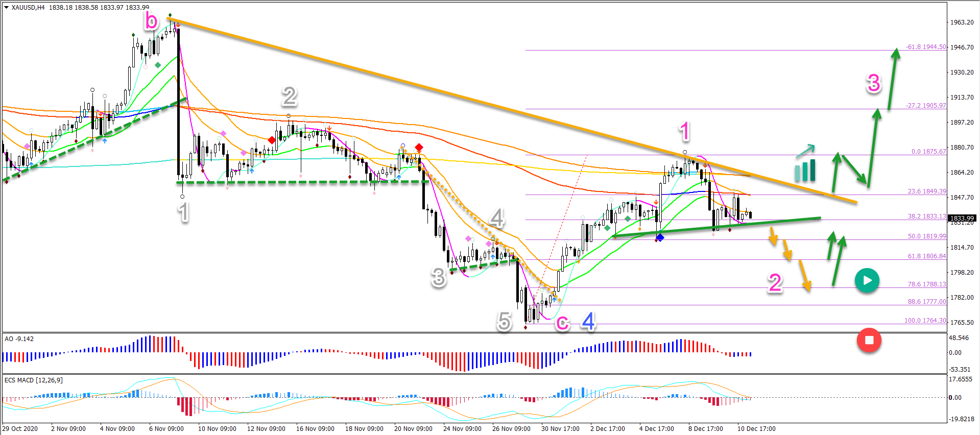The height and width of the screenshot is (435, 980).
Task: Select the pink wave label 3
Action: click(x=874, y=83)
